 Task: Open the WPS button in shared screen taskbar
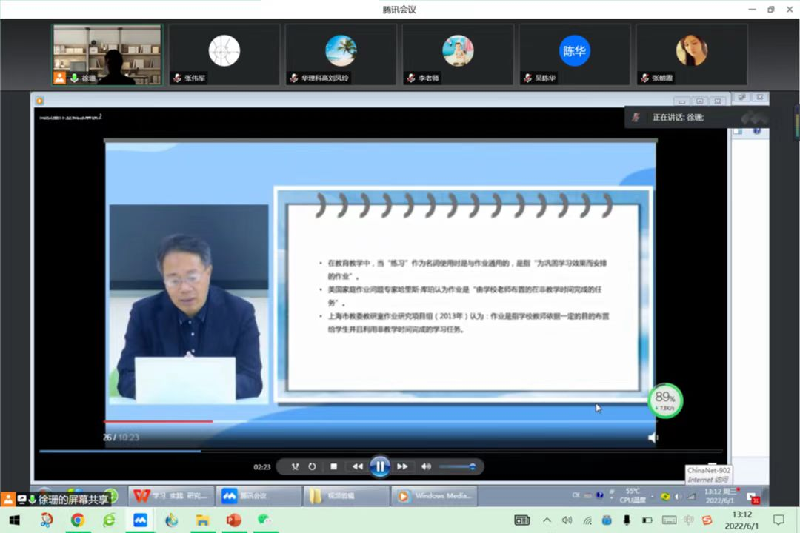coord(171,496)
